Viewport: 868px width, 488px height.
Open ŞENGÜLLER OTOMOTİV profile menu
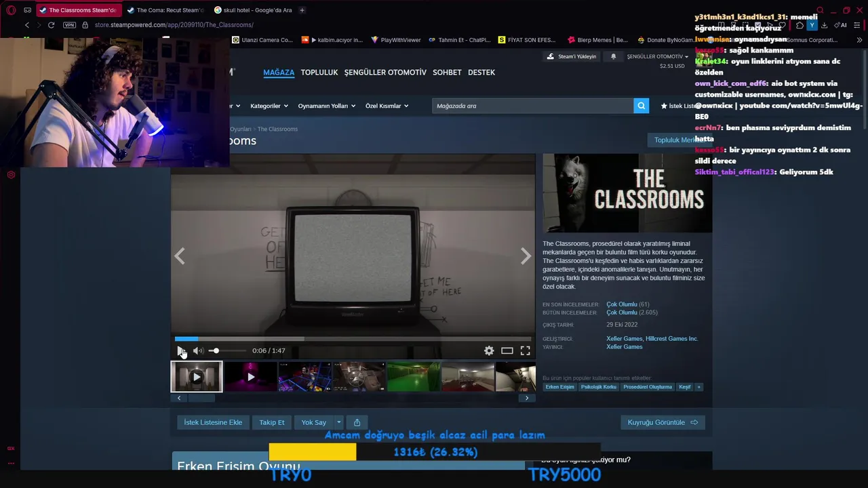[385, 73]
